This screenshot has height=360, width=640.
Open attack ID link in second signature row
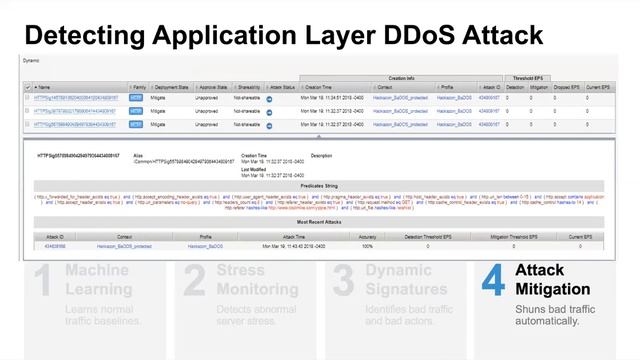pyautogui.click(x=489, y=111)
